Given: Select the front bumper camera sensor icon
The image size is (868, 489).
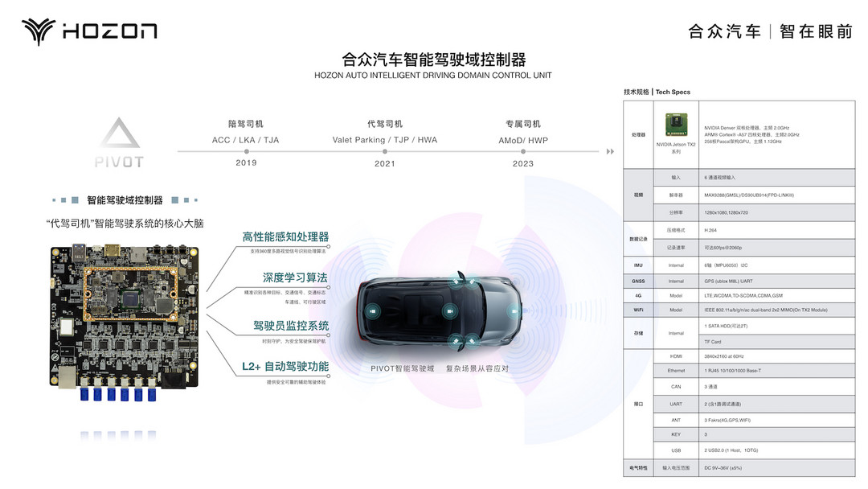Looking at the screenshot, I should coord(515,311).
